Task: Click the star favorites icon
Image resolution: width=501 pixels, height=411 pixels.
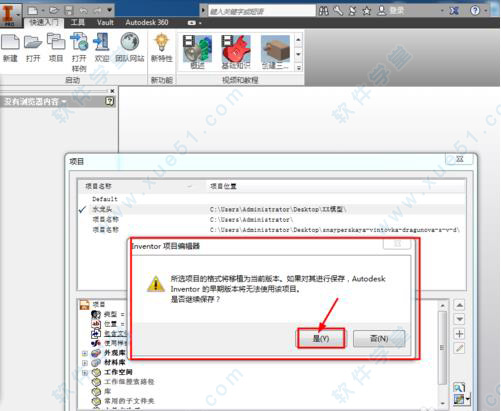Action: pos(367,11)
